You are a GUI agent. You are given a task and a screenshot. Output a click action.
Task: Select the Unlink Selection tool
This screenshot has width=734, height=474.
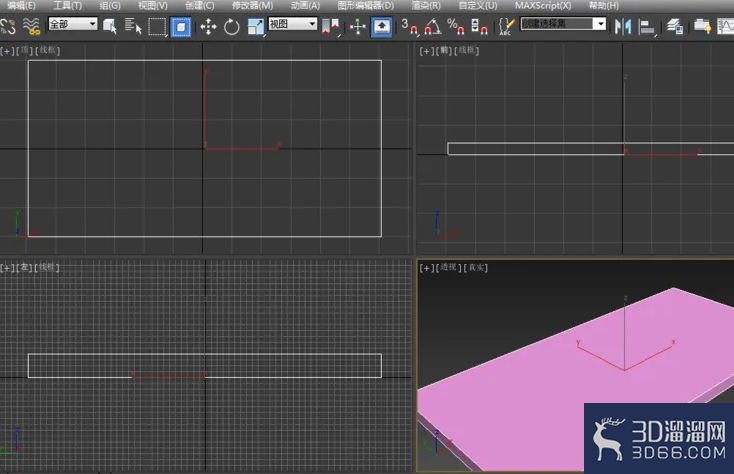8,26
